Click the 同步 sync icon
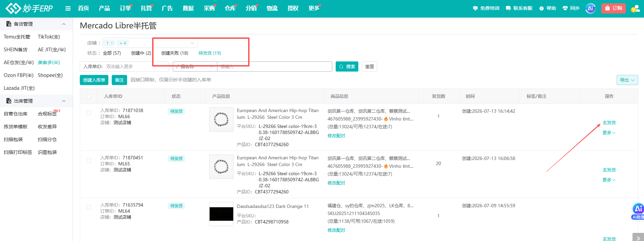 (565, 8)
